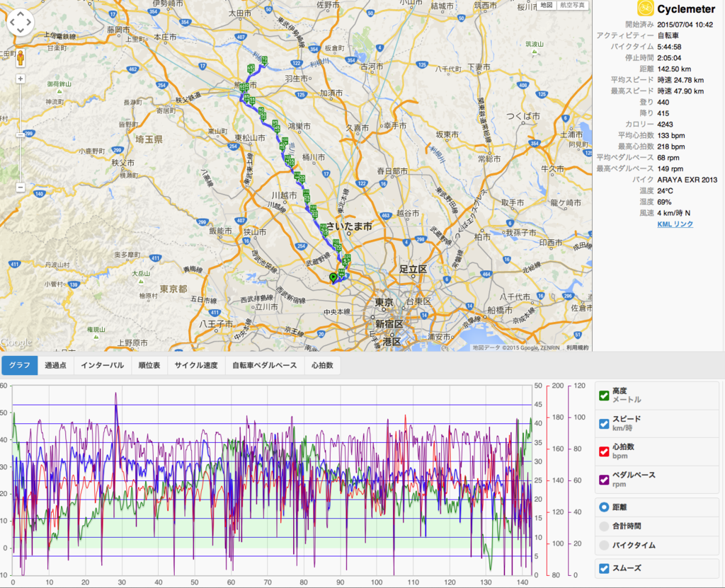725x588 pixels.
Task: Click the start time 2015/07/04 10:42
Action: pos(685,25)
